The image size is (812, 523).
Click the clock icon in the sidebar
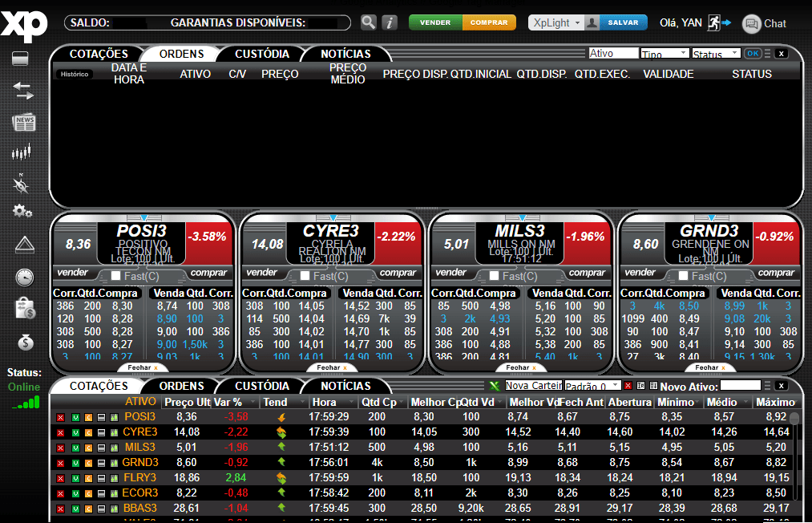coord(24,276)
